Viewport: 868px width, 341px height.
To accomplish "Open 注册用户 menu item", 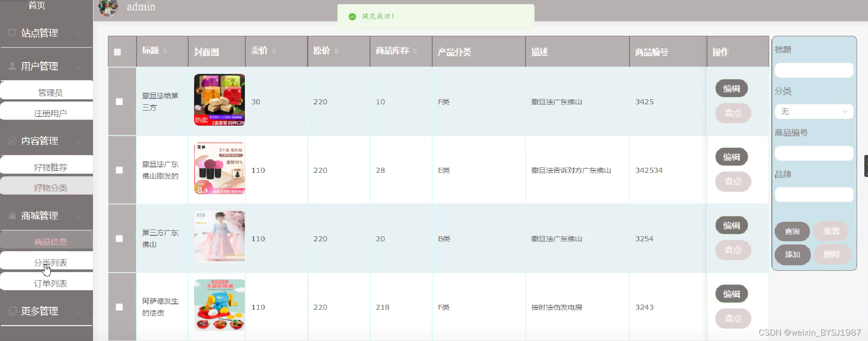I will (47, 111).
